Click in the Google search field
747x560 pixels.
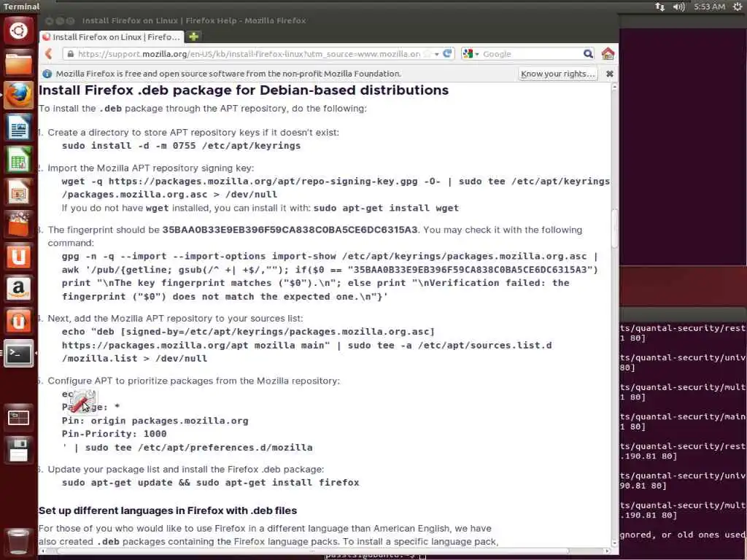pyautogui.click(x=532, y=54)
